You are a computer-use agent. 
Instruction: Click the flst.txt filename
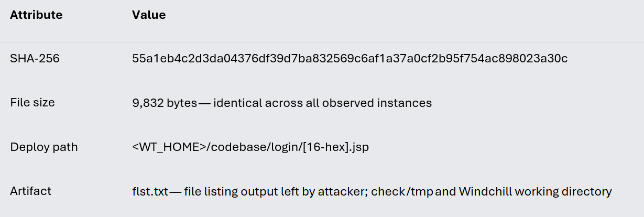coord(150,192)
